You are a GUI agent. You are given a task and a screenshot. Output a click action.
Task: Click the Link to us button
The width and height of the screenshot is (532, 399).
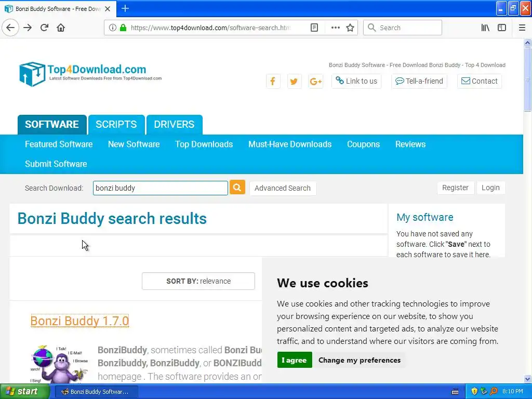pos(356,81)
